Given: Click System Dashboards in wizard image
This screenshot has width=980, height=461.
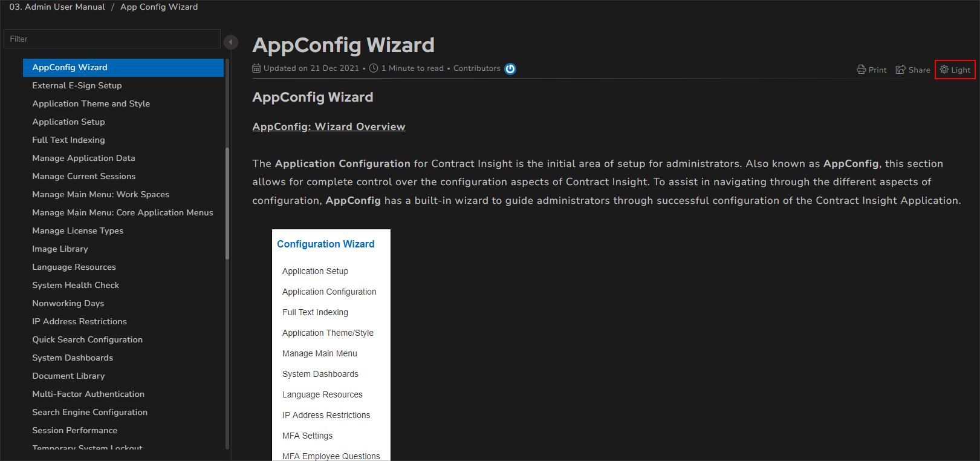Looking at the screenshot, I should (x=320, y=374).
